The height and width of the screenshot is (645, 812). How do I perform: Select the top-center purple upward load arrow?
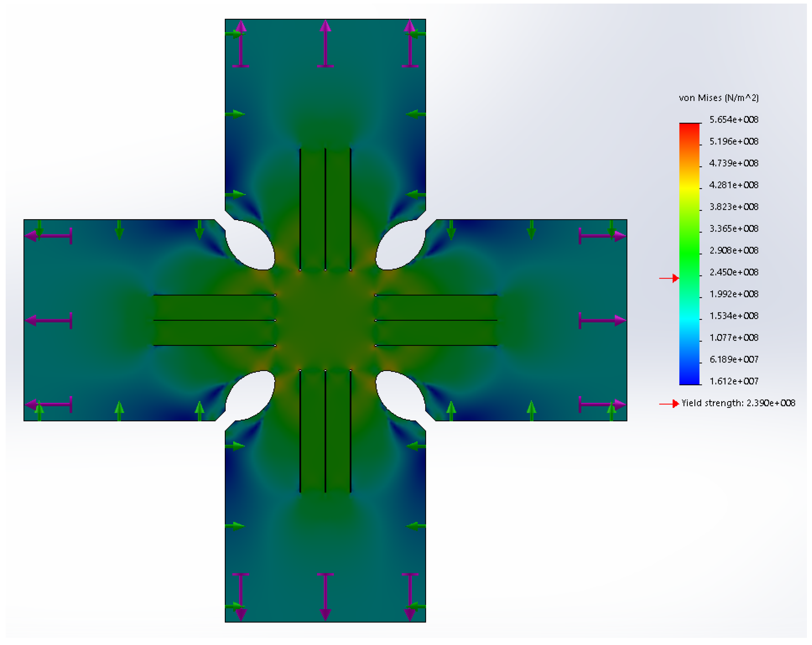click(325, 43)
